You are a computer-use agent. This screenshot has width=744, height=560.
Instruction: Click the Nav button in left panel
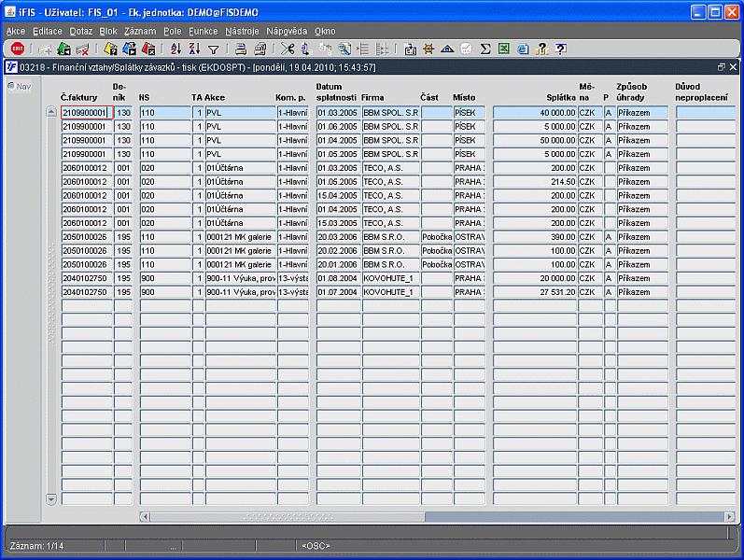(x=19, y=86)
